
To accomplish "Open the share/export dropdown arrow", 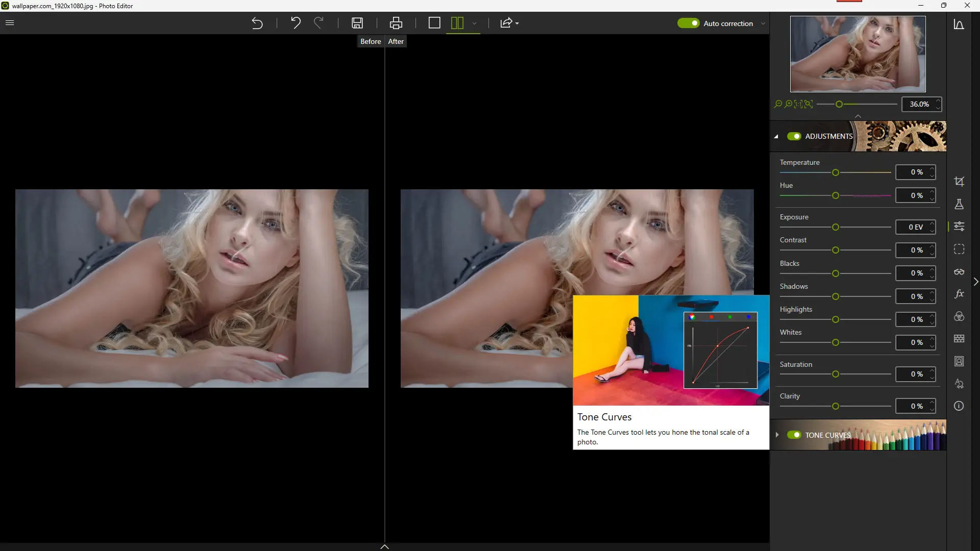I will tap(517, 23).
